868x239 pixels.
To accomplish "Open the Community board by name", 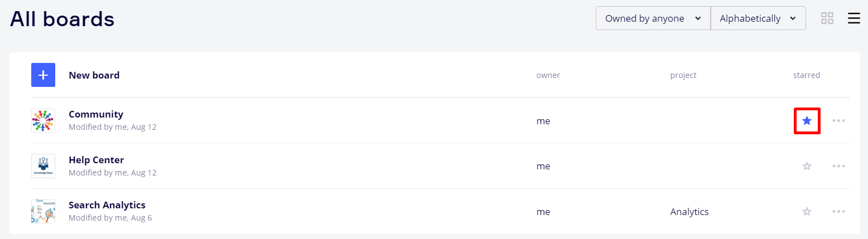I will [x=96, y=114].
